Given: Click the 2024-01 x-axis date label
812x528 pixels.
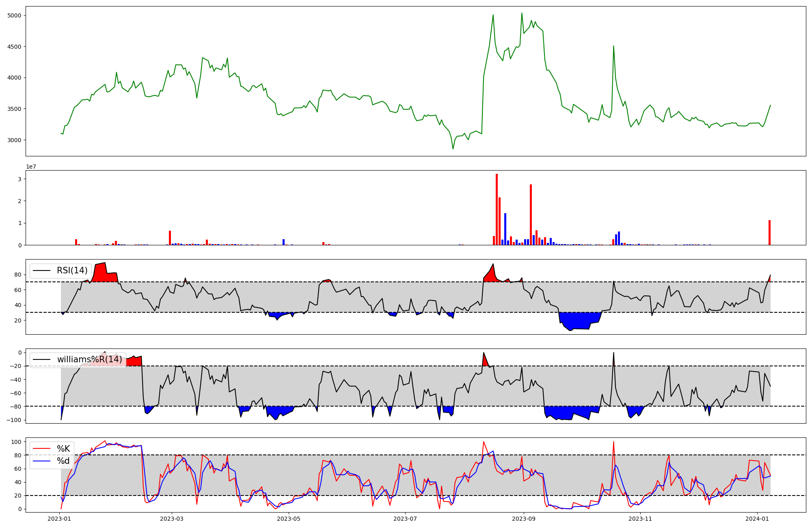Looking at the screenshot, I should click(757, 519).
